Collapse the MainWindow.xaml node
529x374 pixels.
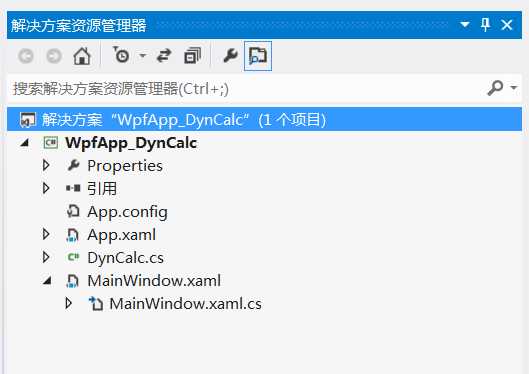[x=47, y=280]
